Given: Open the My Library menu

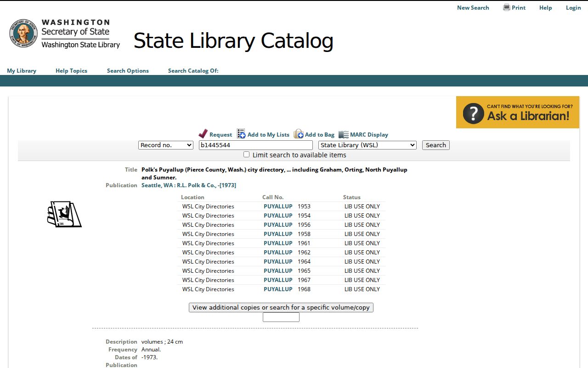Looking at the screenshot, I should (22, 71).
